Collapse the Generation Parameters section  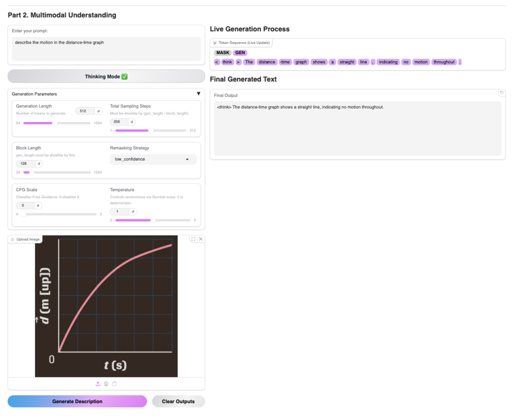(x=198, y=94)
